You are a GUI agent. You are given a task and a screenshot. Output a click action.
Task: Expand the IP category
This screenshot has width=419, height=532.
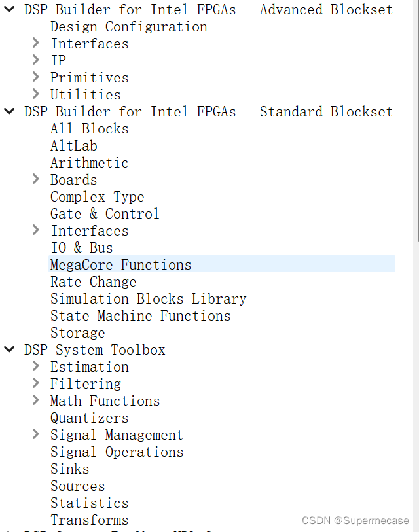point(36,60)
